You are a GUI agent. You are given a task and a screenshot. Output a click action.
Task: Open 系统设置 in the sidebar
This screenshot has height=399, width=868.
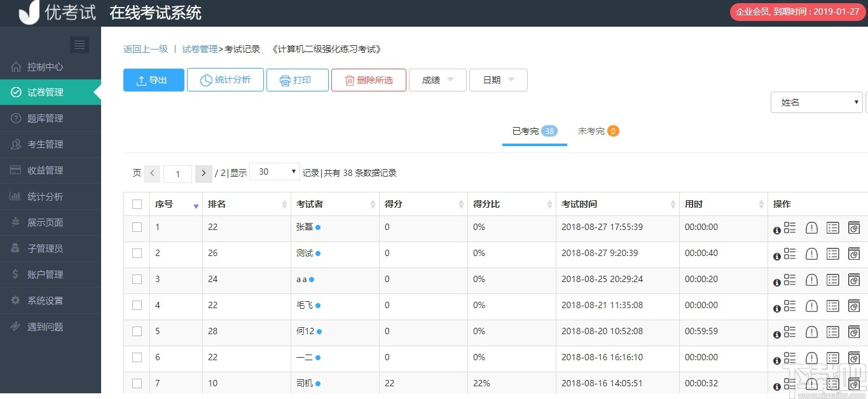click(x=50, y=301)
